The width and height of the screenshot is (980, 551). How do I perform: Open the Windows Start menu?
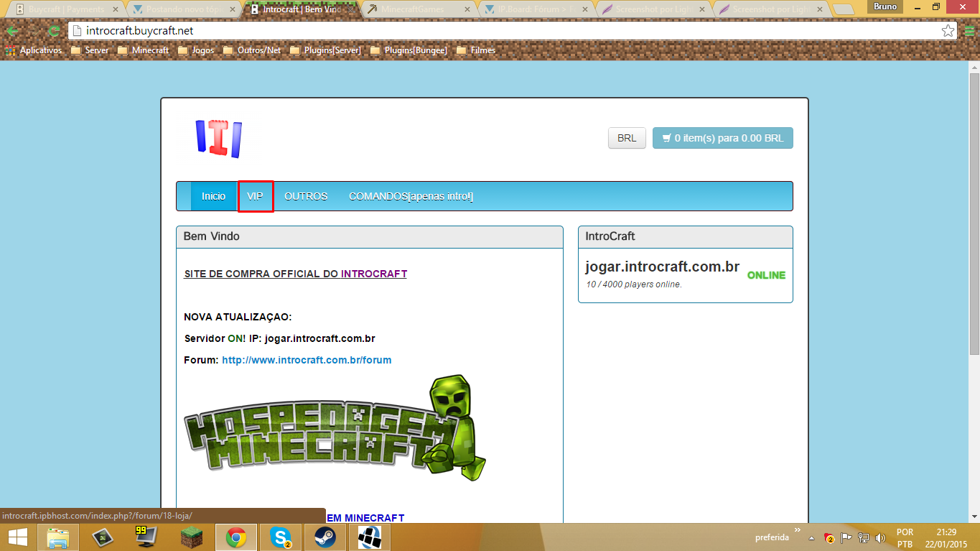point(17,537)
